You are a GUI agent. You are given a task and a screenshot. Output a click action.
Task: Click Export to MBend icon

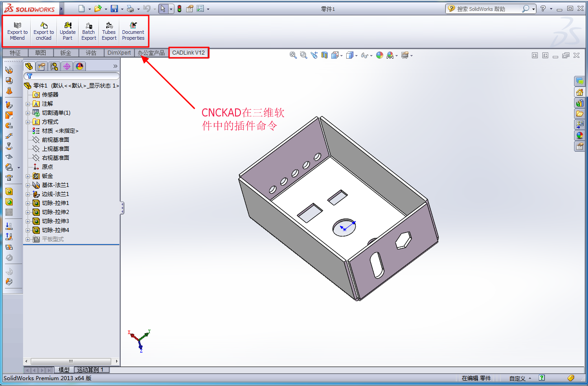(17, 31)
